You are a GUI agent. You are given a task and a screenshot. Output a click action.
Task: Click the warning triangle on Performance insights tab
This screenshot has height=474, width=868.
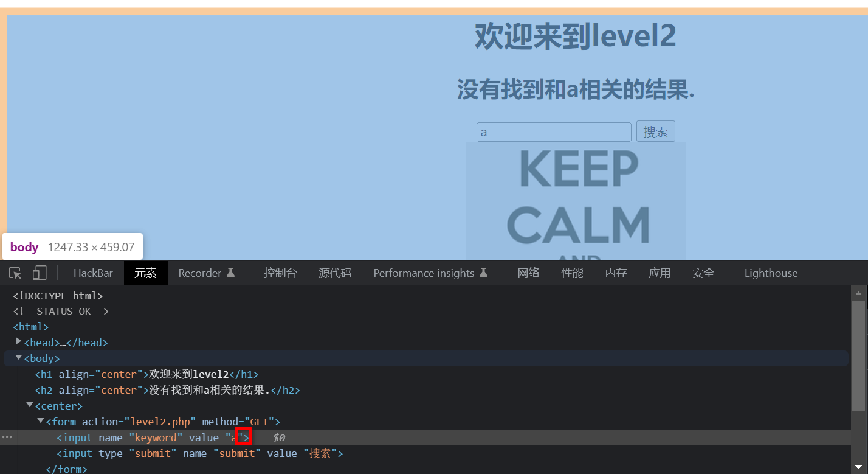(483, 273)
